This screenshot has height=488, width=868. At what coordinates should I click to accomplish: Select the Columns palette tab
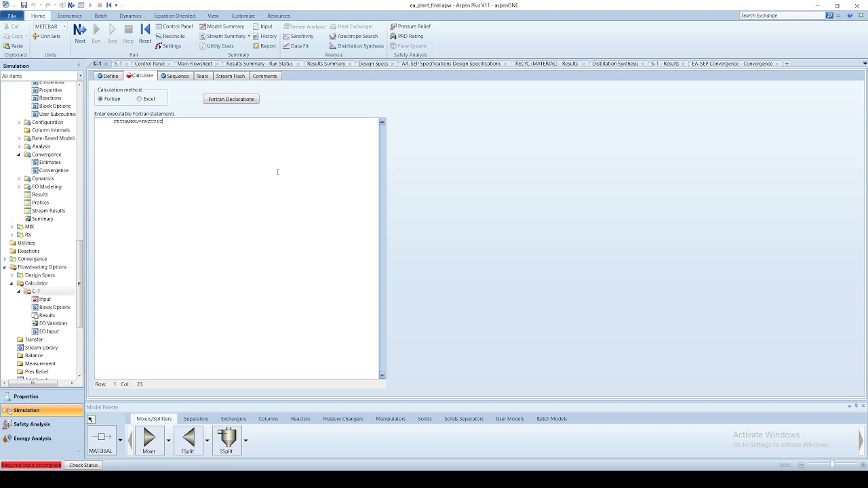[268, 419]
